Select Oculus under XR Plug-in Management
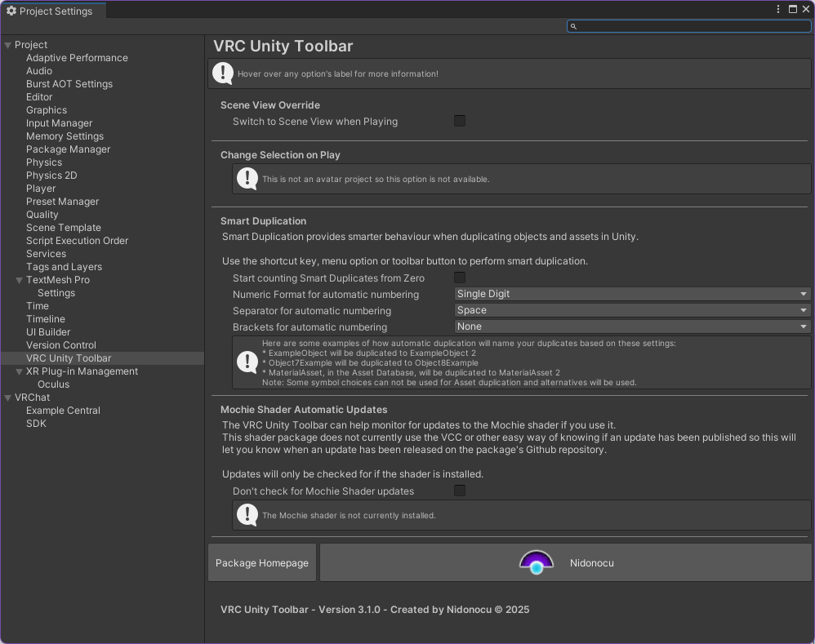This screenshot has height=644, width=815. (53, 384)
